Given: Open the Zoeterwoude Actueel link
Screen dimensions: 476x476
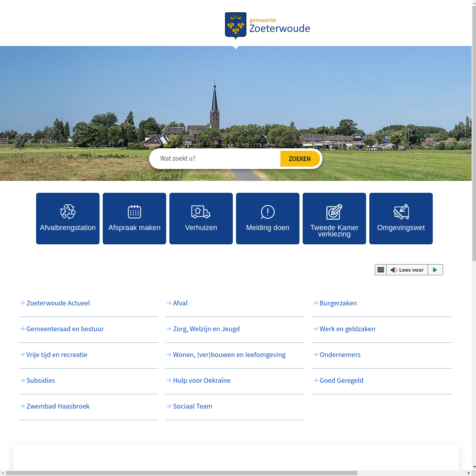Looking at the screenshot, I should pyautogui.click(x=58, y=303).
